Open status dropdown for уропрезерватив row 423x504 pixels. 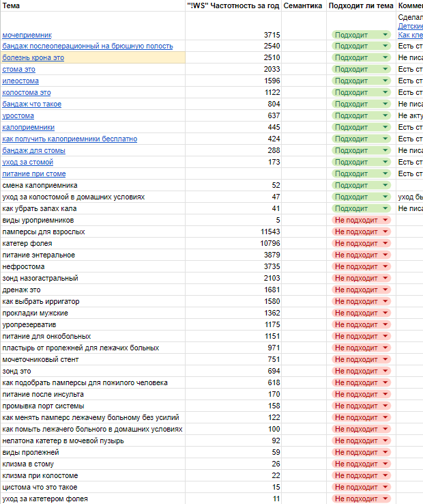point(385,324)
